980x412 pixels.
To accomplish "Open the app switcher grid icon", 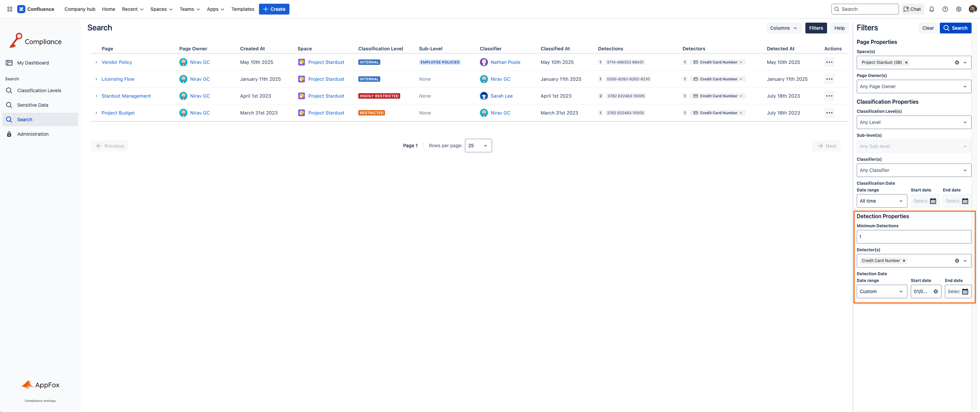I will pos(9,9).
